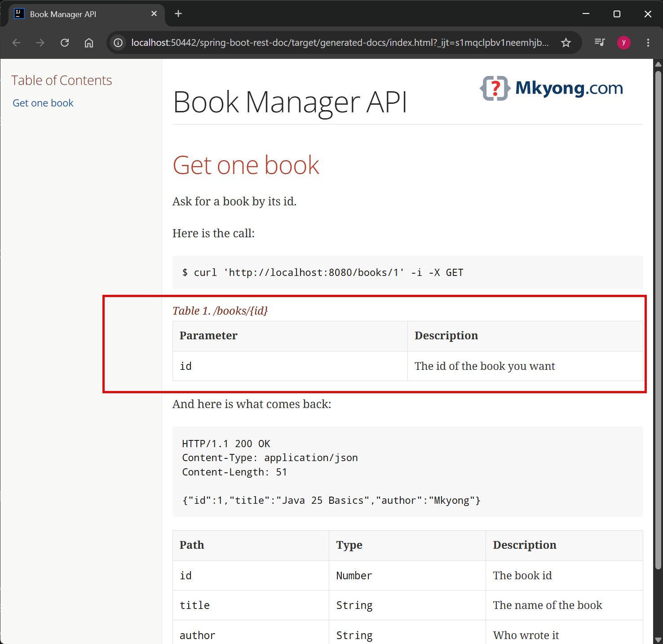Open the media control icon in toolbar
Viewport: 663px width, 644px height.
tap(600, 43)
